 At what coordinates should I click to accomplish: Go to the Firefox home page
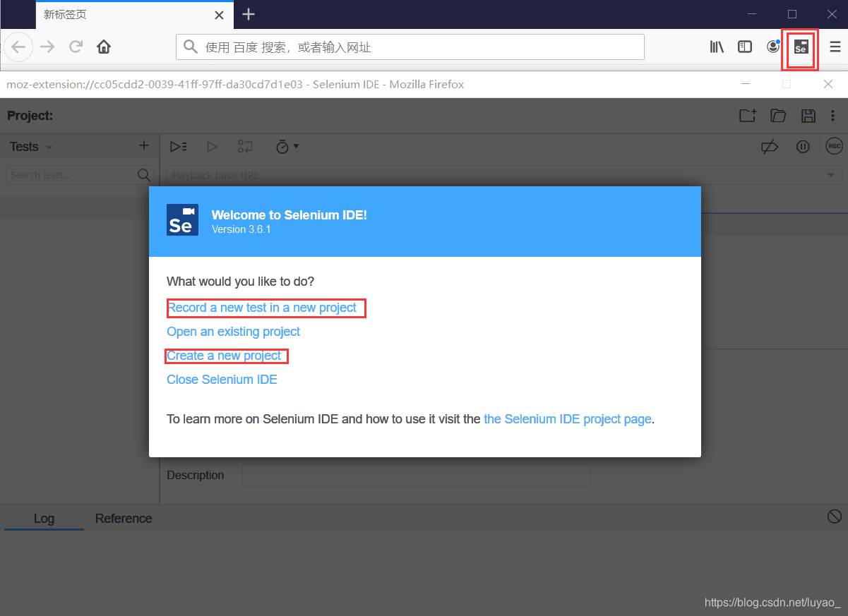pos(104,47)
